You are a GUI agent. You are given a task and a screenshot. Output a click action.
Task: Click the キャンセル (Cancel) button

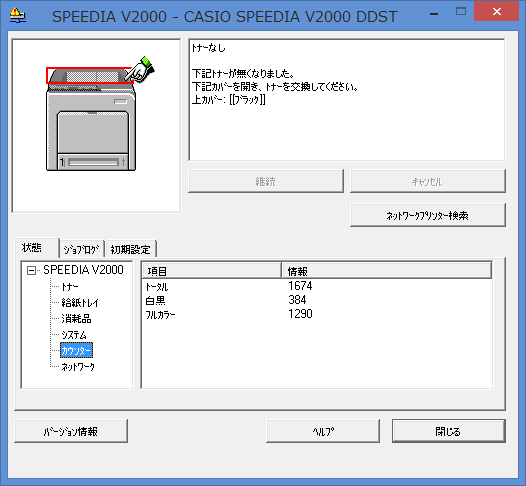point(428,181)
